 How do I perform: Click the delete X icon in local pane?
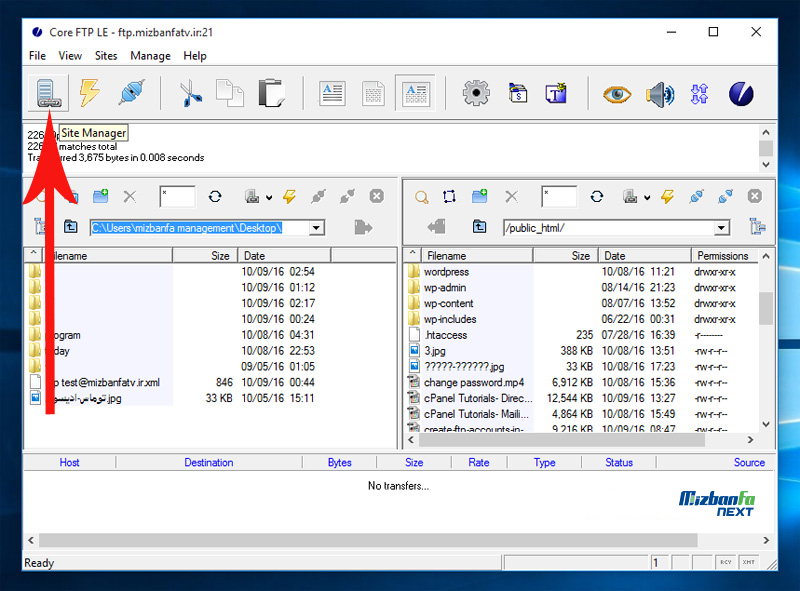click(x=130, y=196)
